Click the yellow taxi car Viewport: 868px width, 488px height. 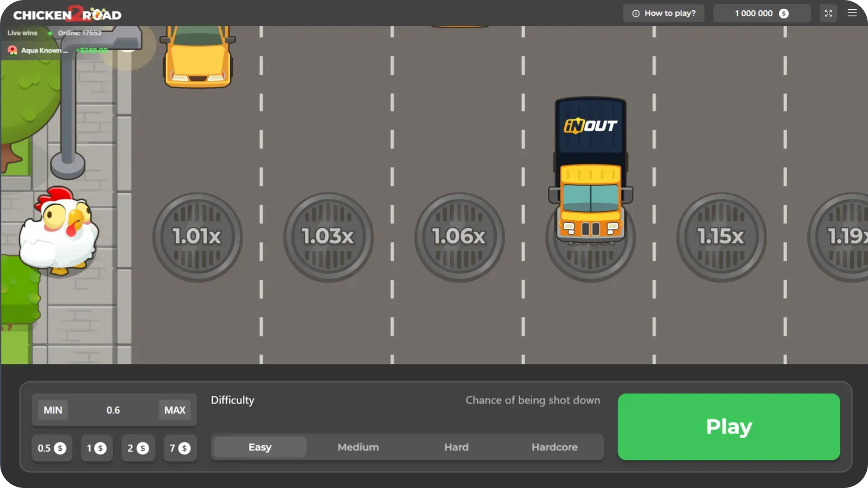(198, 57)
